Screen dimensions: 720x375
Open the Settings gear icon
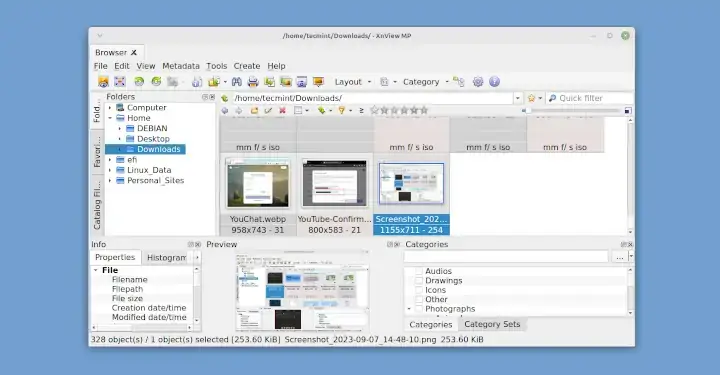tap(478, 82)
